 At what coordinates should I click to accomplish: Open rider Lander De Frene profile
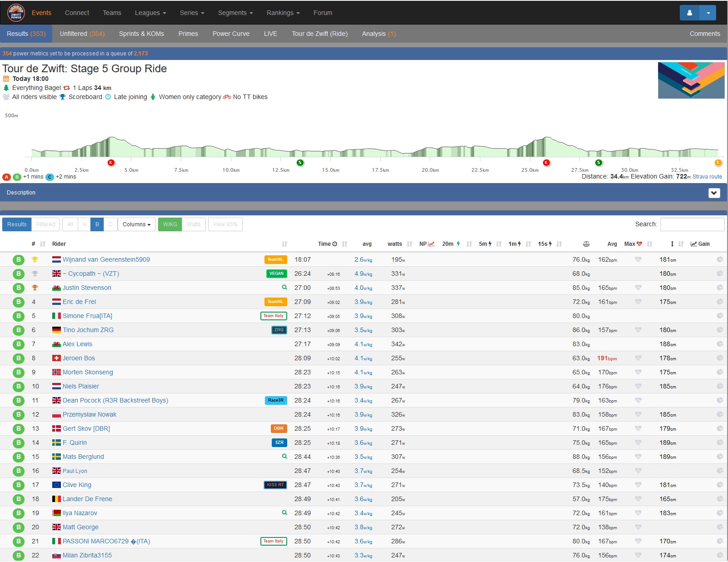coord(87,499)
